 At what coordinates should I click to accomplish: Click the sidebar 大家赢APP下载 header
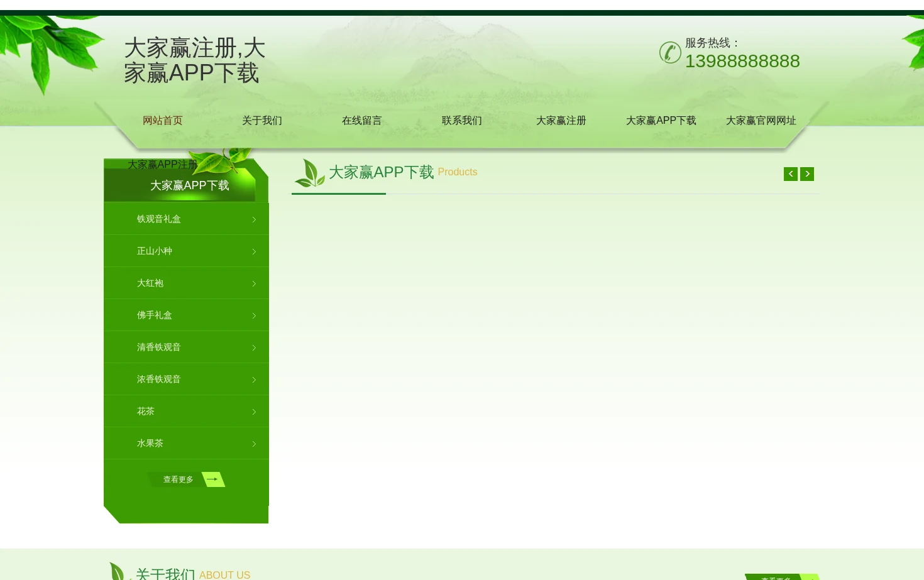(x=190, y=185)
